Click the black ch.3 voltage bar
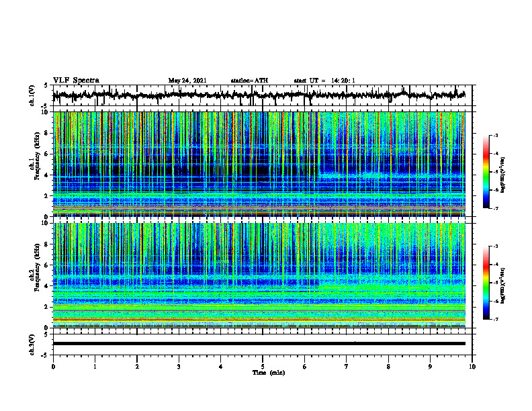This screenshot has height=411, width=532. click(x=259, y=344)
